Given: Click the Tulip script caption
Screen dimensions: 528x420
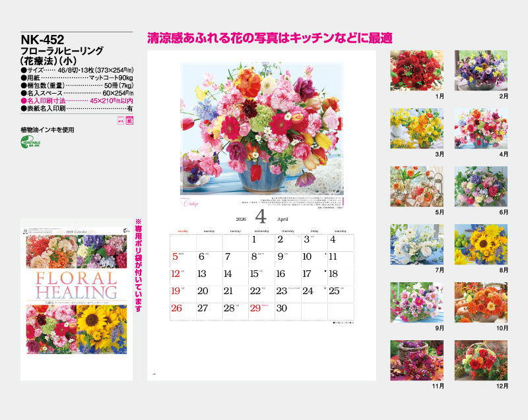Looking at the screenshot, I should click(x=189, y=202).
